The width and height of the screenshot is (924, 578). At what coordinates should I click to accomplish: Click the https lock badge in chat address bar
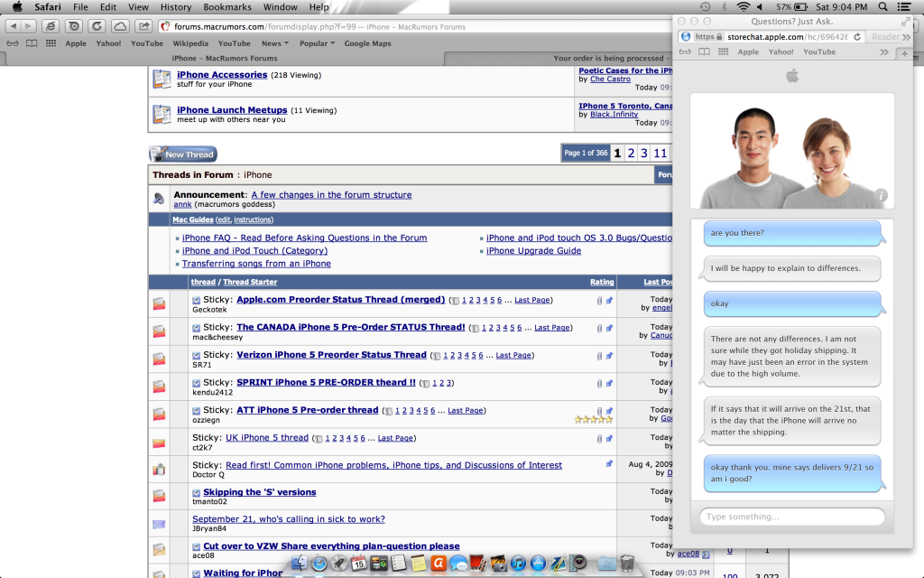(707, 36)
